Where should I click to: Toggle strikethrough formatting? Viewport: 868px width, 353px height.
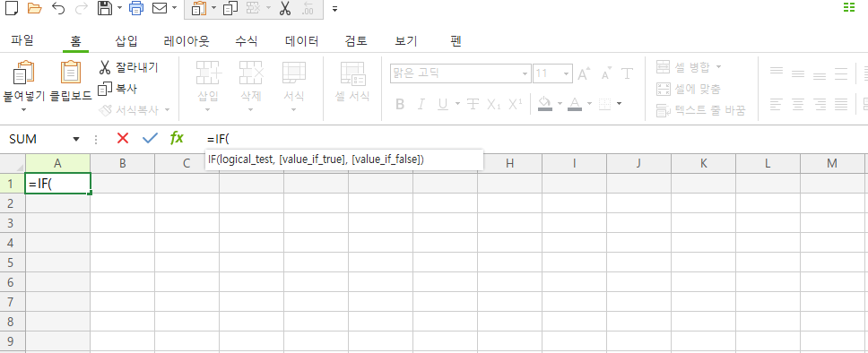tap(473, 104)
